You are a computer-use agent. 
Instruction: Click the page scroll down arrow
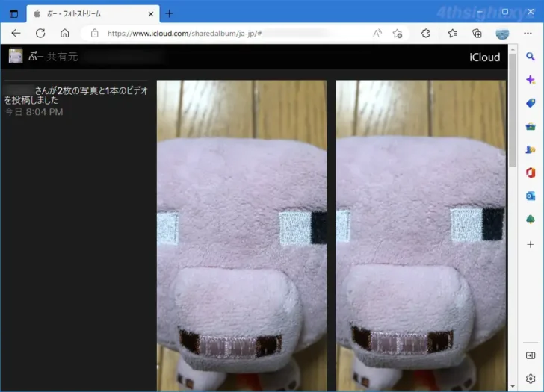pyautogui.click(x=513, y=387)
